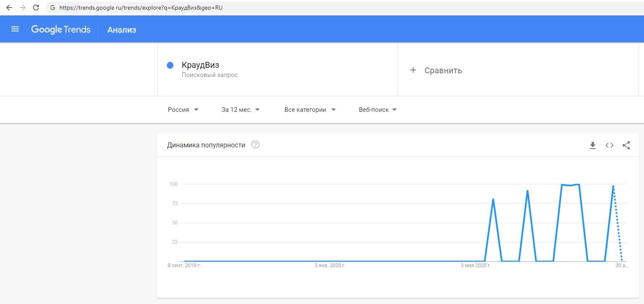Open the За 12 мес. time range dropdown
Image resolution: width=644 pixels, height=304 pixels.
point(240,110)
